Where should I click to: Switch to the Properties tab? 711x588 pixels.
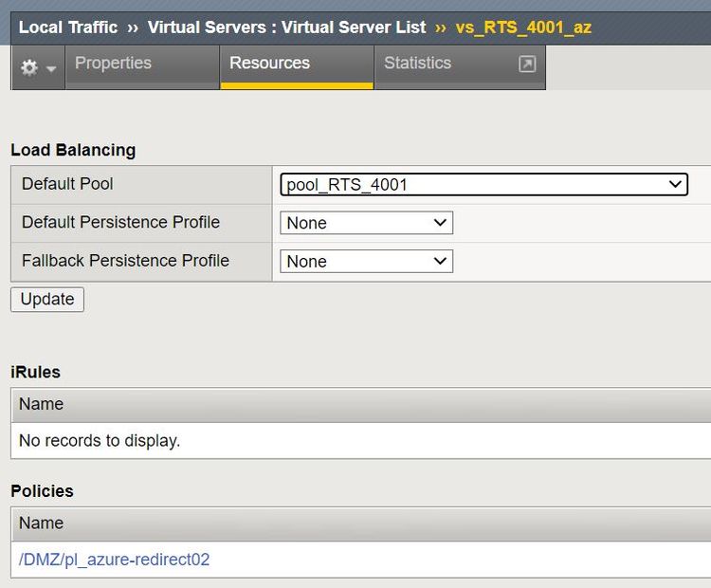[x=113, y=64]
